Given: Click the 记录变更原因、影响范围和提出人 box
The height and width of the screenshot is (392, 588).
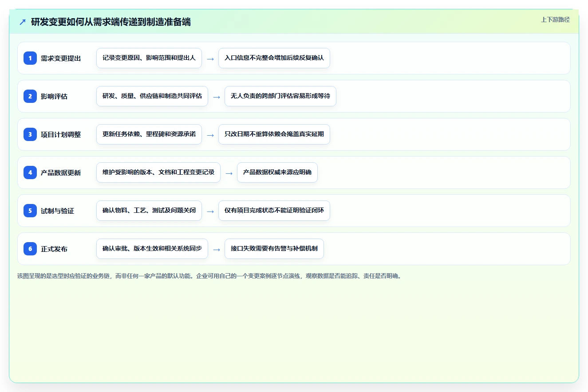Looking at the screenshot, I should (x=149, y=58).
